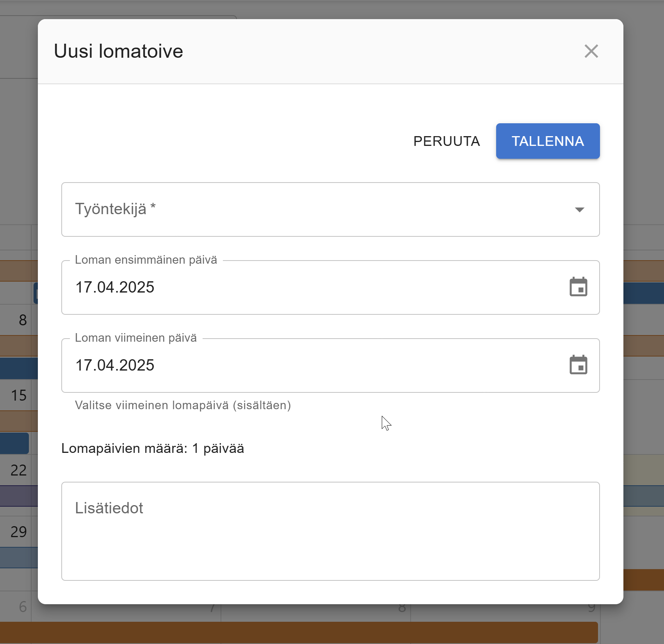Open calendar picker for Loman viimeinen päivä
Screen dimensions: 664x644
pos(578,365)
